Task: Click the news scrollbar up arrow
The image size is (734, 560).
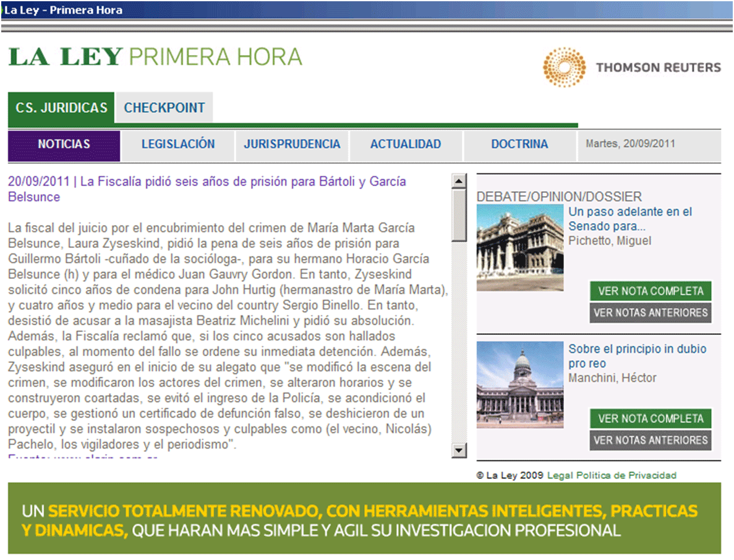Action: coord(459,181)
